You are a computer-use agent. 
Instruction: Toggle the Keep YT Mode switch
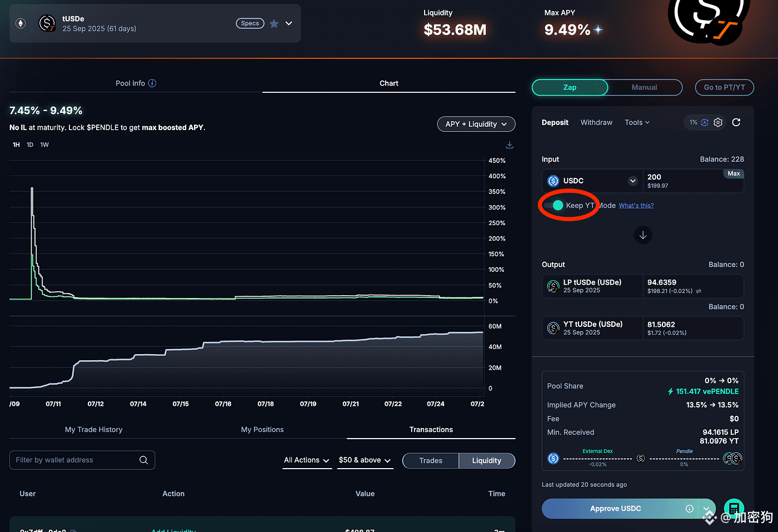(554, 206)
